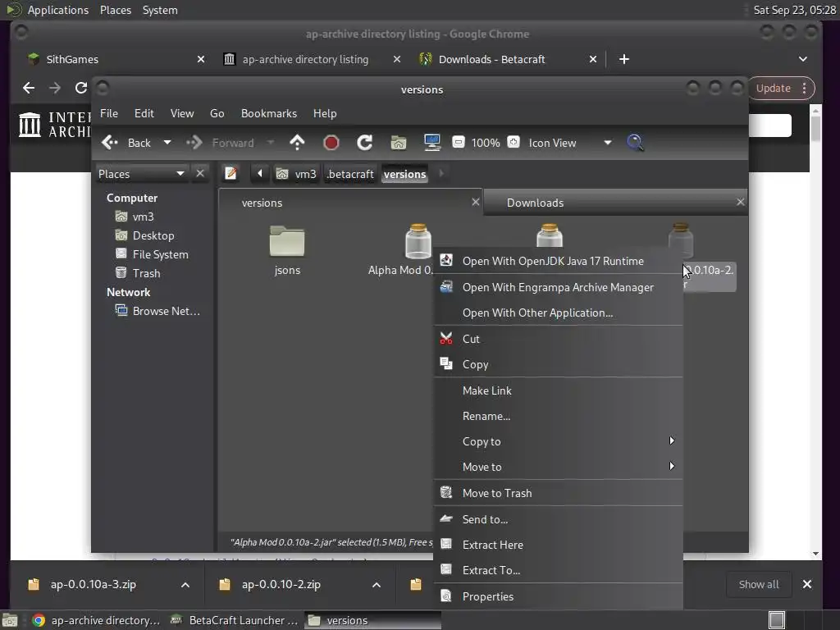Click Send to in context menu
The height and width of the screenshot is (630, 840).
click(x=558, y=519)
